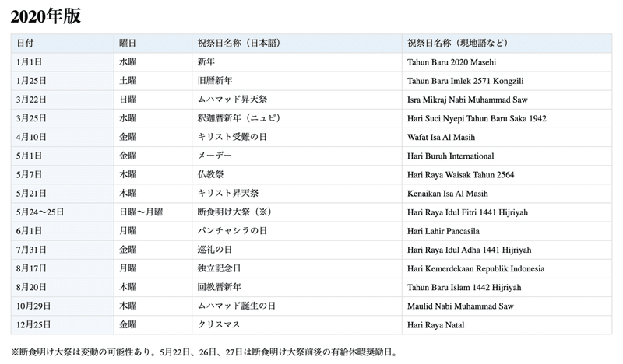Click the 6月1日 date cell
The width and height of the screenshot is (623, 364).
pos(62,231)
